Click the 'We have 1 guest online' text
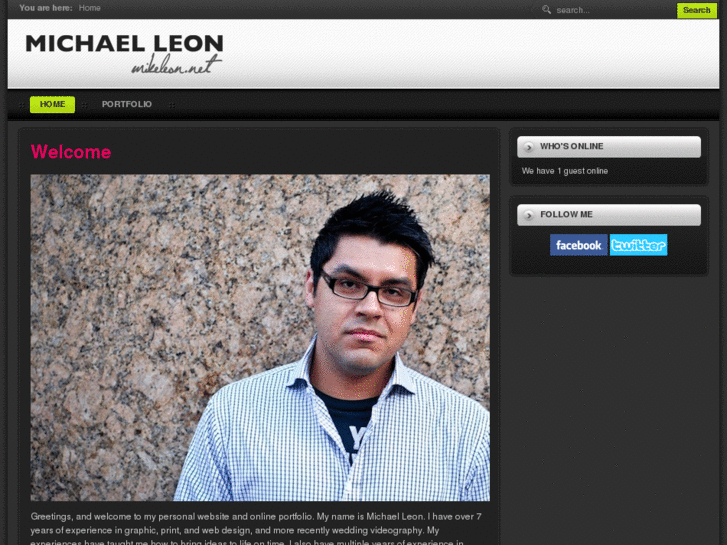727x545 pixels. [565, 171]
